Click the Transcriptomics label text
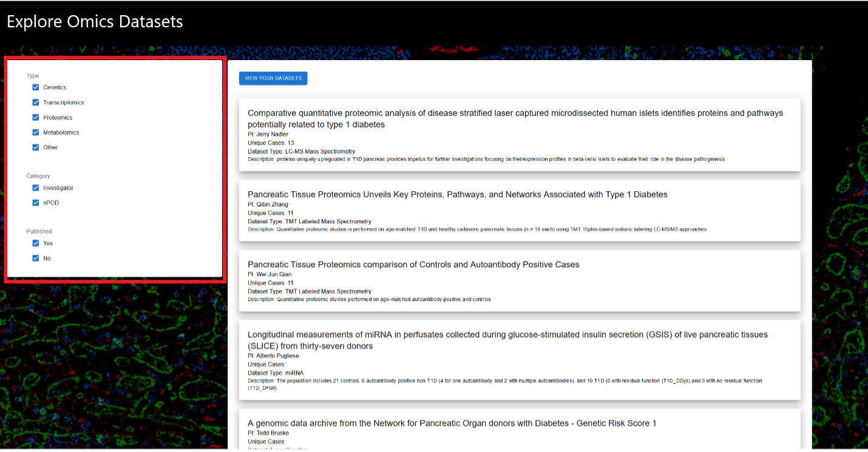This screenshot has width=868, height=452. click(63, 103)
